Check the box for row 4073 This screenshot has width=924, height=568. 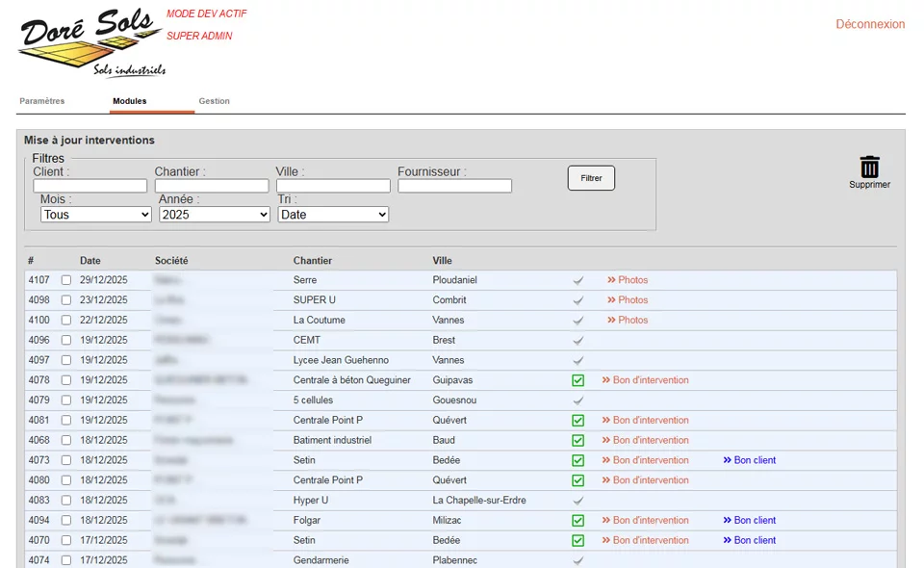pyautogui.click(x=66, y=460)
